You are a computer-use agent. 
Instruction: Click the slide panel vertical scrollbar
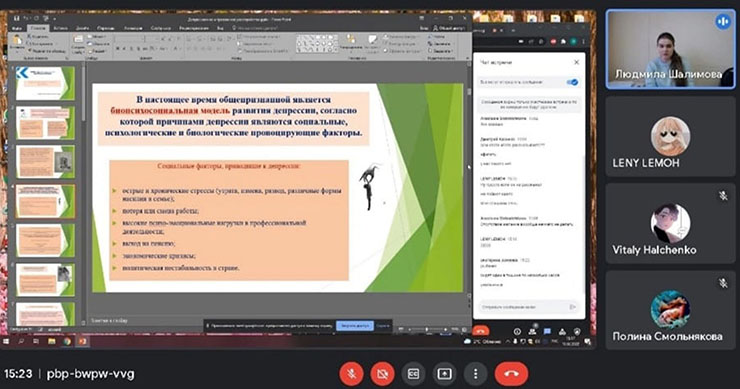(83, 194)
